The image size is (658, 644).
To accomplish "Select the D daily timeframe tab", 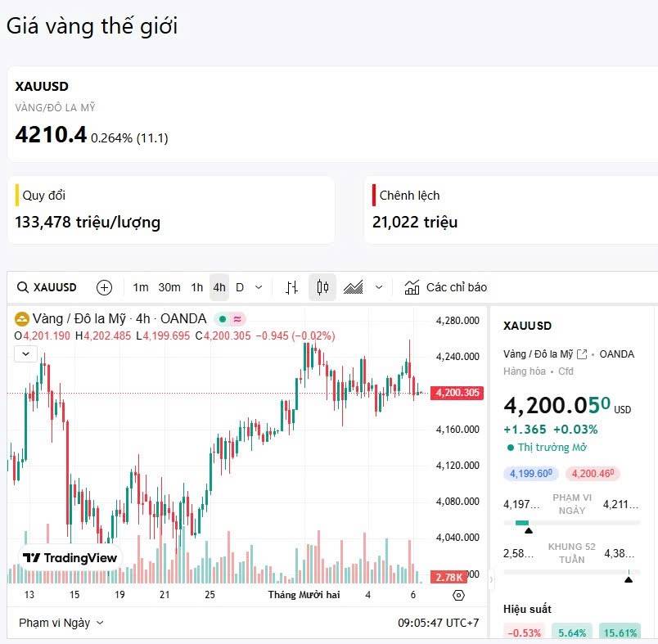I will 239,287.
